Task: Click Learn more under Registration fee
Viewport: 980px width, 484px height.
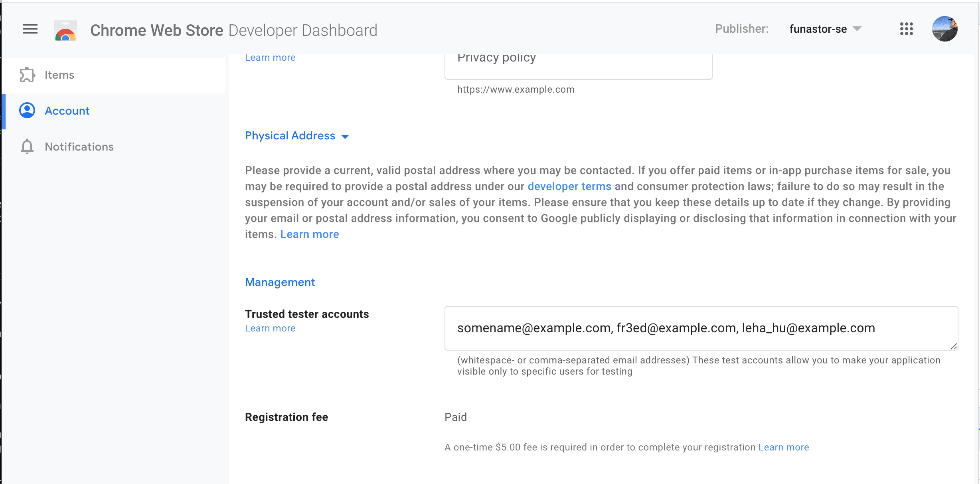Action: (784, 447)
